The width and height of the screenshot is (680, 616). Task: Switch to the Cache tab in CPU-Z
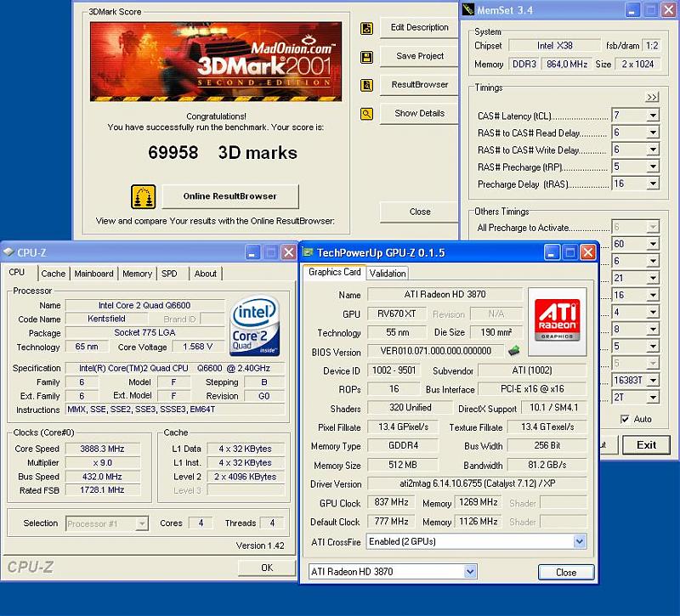point(54,274)
